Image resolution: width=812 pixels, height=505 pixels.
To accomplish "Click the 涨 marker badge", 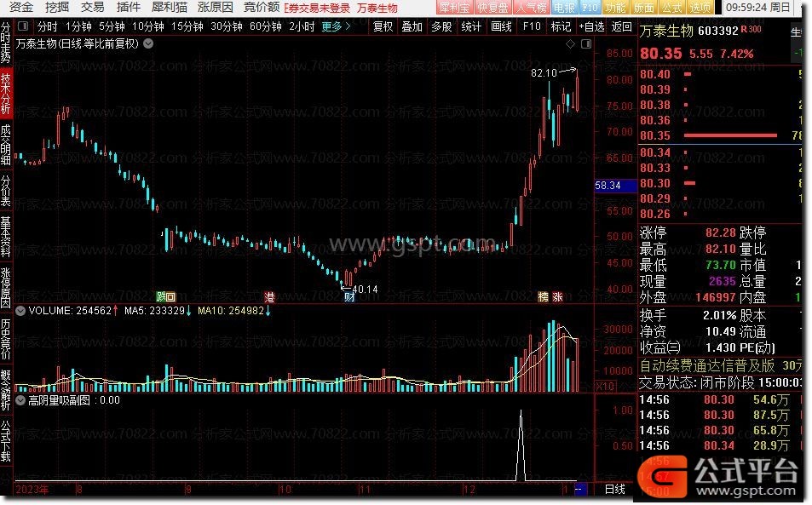I will tap(558, 297).
